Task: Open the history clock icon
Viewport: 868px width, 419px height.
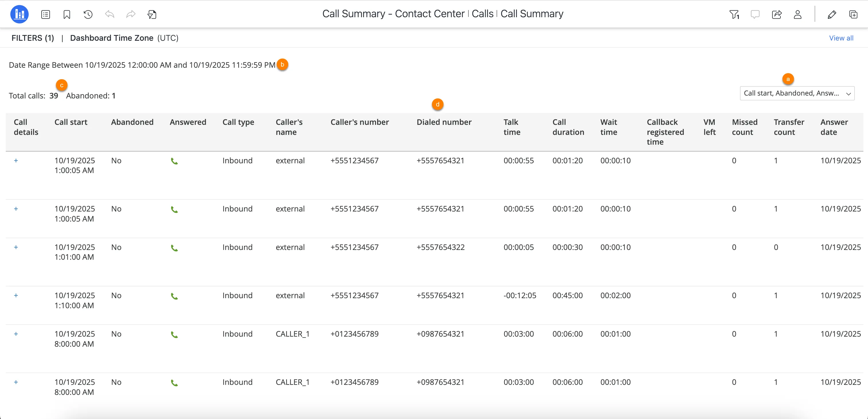Action: pos(88,14)
